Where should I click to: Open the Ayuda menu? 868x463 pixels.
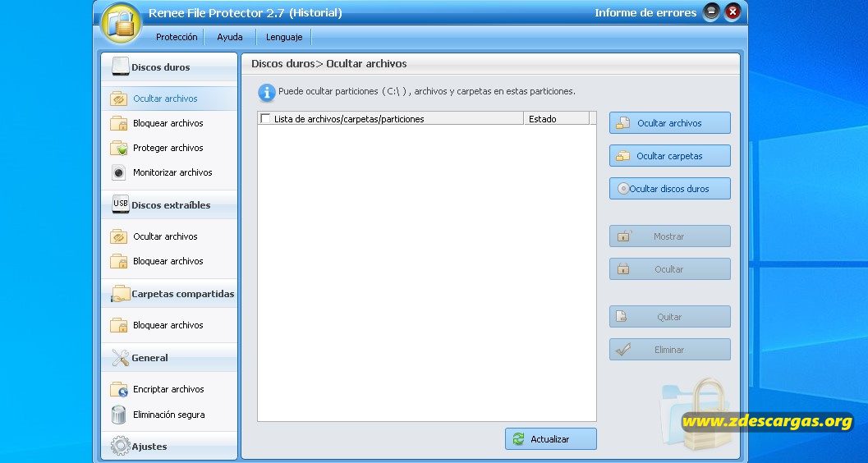click(230, 37)
